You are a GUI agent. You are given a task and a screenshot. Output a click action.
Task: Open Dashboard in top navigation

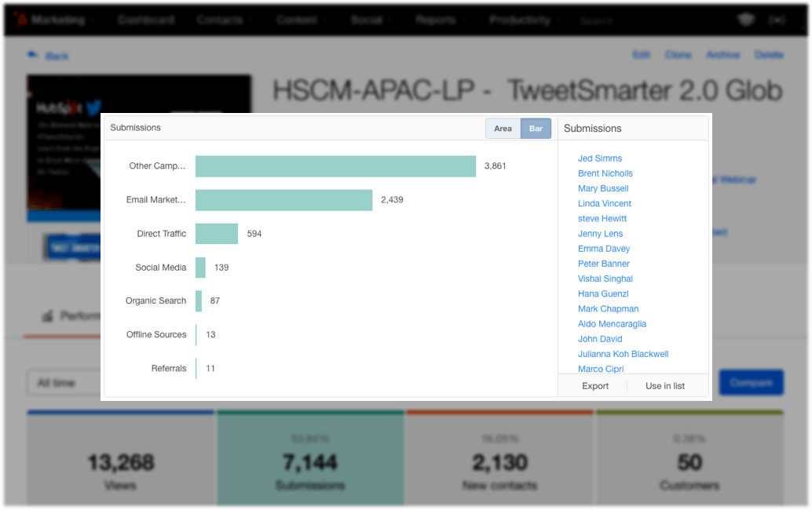pos(146,20)
